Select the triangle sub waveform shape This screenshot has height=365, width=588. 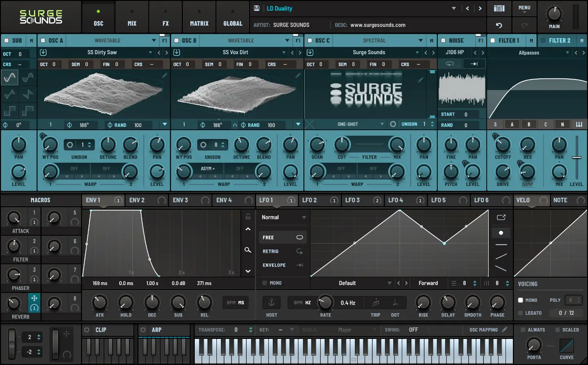(10, 94)
